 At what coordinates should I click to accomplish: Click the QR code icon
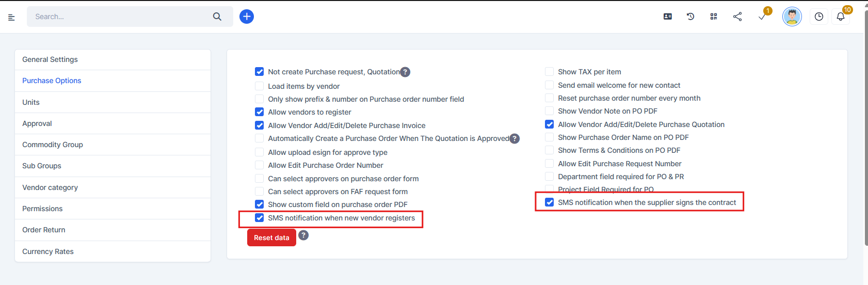(x=714, y=17)
